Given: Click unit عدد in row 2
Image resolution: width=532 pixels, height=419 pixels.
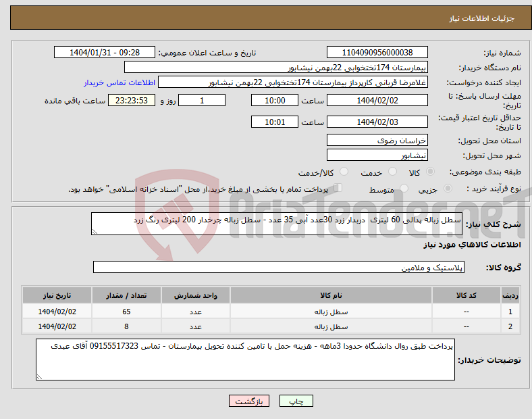Looking at the screenshot, I should (196, 326).
